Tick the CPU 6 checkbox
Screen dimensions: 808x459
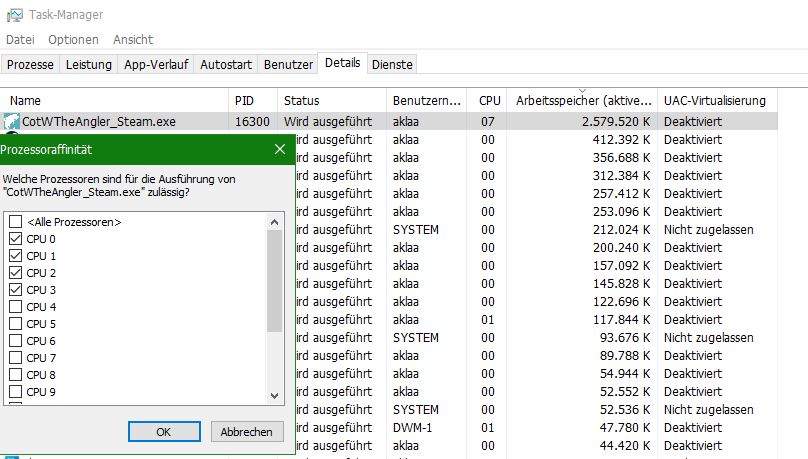[x=15, y=341]
